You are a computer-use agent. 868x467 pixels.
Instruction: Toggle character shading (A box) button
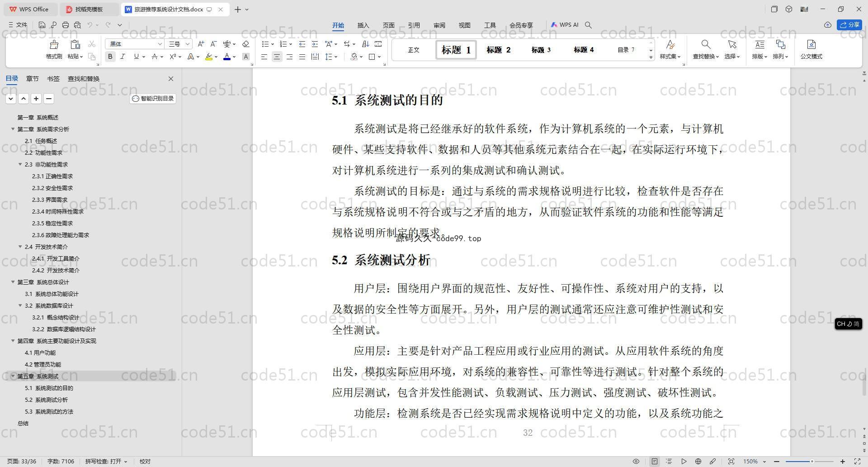pyautogui.click(x=246, y=57)
